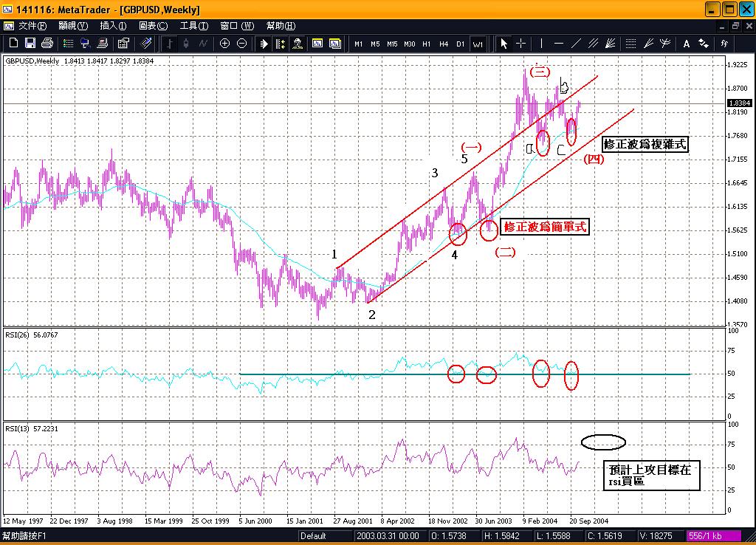756x545 pixels.
Task: Create a new chart with the blank page icon
Action: tap(13, 44)
